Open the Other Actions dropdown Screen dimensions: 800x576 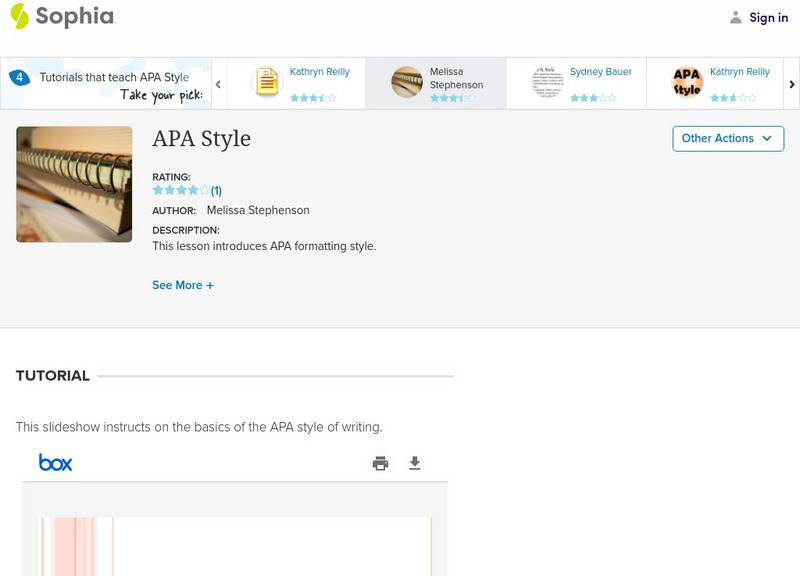[727, 138]
